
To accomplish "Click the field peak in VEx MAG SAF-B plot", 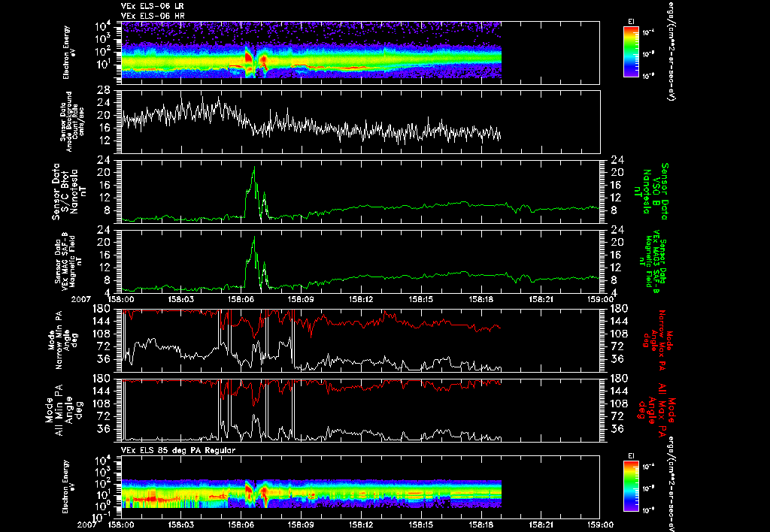I will point(254,239).
